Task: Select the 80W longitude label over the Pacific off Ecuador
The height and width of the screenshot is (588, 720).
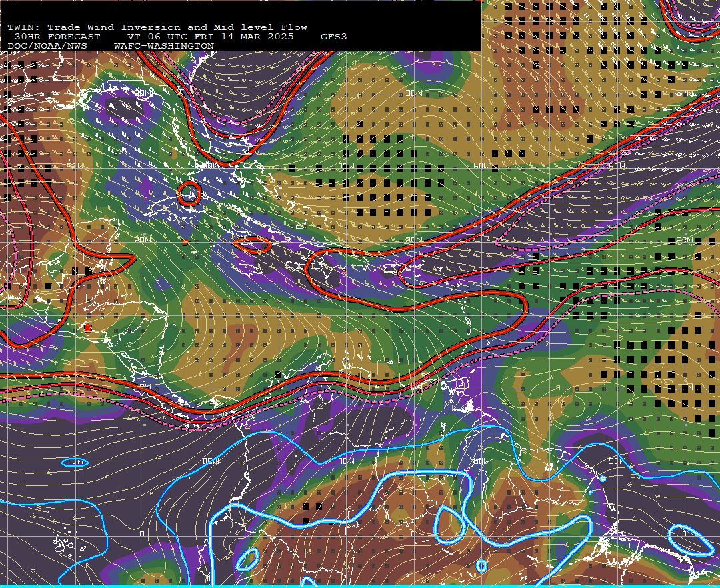Action: point(210,461)
